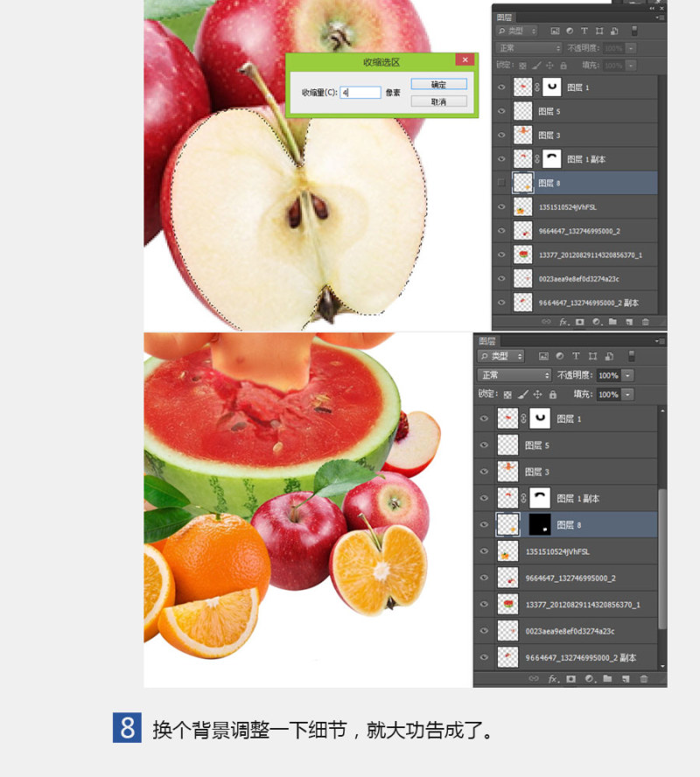
Task: Click the trash icon in the apple-side Layers panel footer
Action: 646,322
